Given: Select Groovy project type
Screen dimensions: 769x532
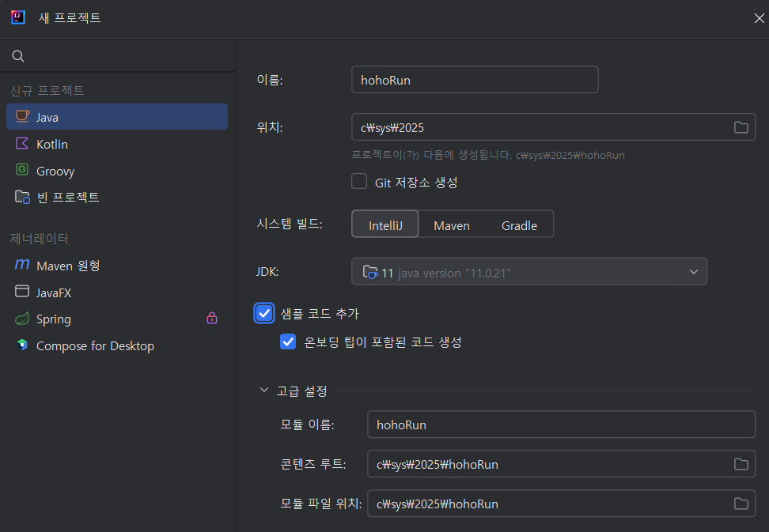Looking at the screenshot, I should coord(117,171).
